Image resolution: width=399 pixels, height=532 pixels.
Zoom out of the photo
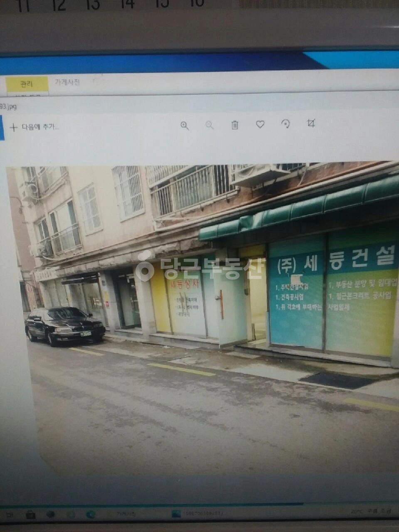pos(209,126)
